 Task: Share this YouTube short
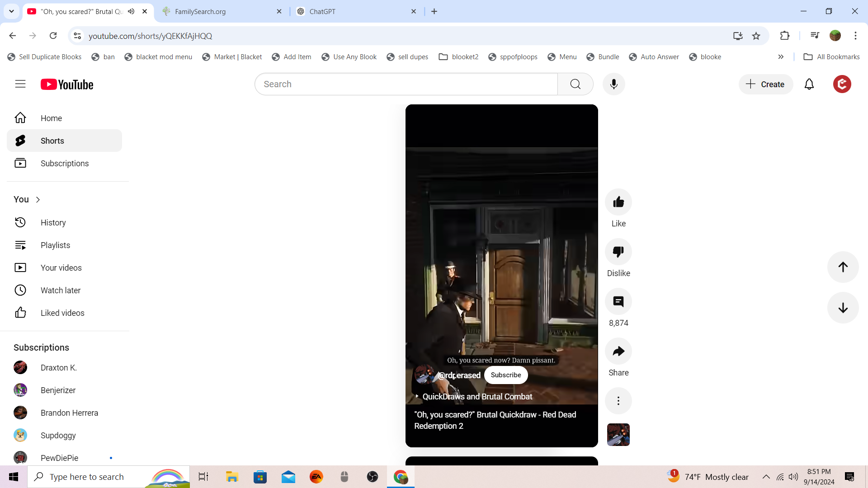[x=618, y=351]
